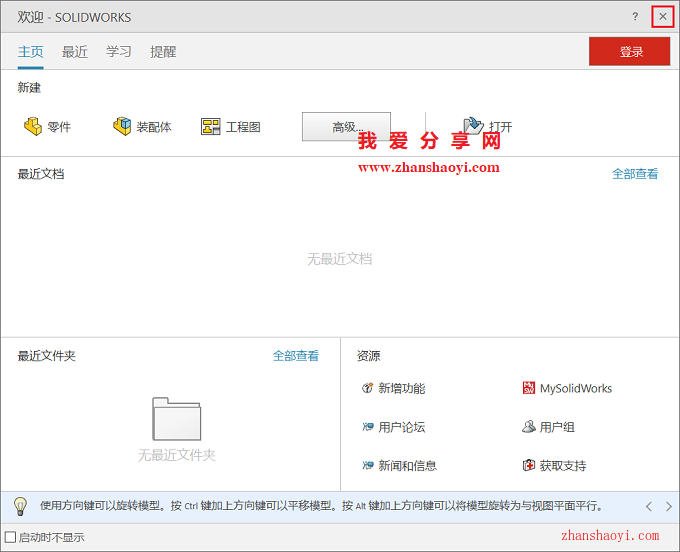The image size is (680, 552).
Task: Click the red Login (登录) button
Action: [x=629, y=52]
